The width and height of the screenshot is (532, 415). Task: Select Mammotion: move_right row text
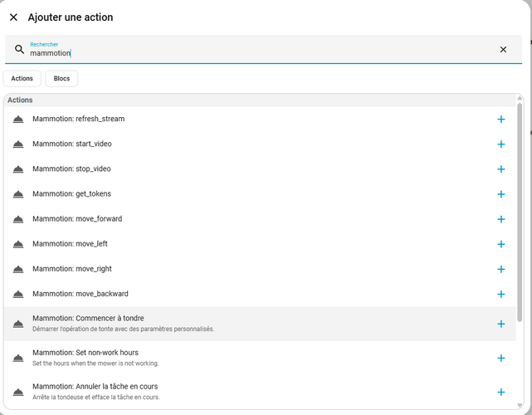point(72,269)
